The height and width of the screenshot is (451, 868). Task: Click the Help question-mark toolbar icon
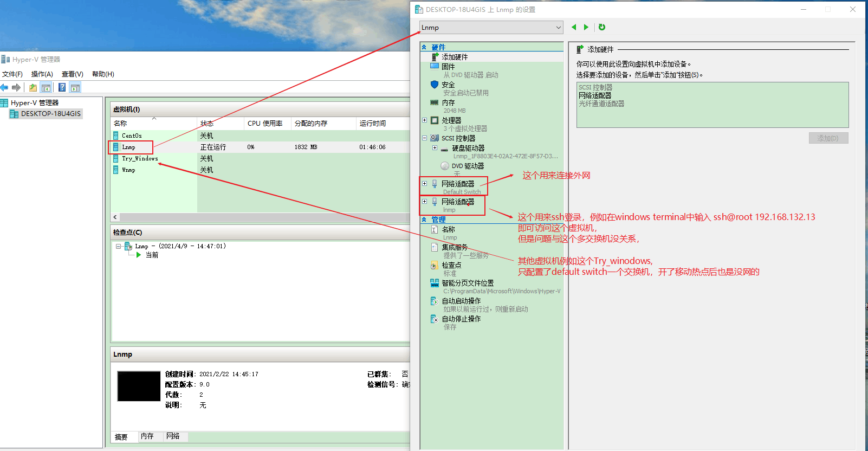(62, 87)
